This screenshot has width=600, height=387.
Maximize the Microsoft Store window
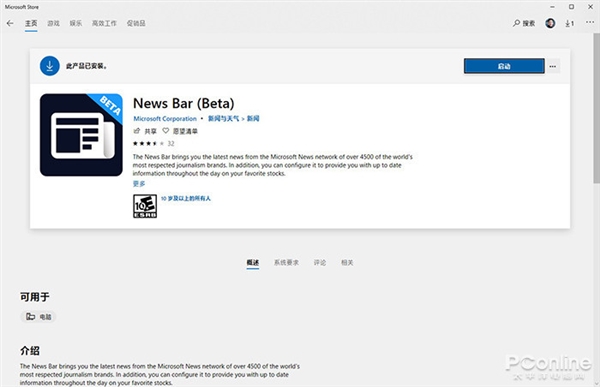pos(571,7)
